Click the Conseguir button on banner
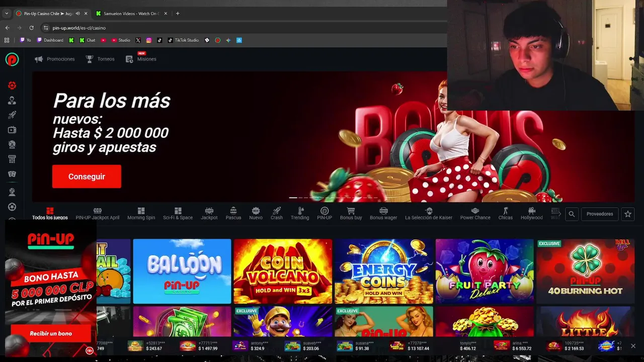Screen dimensions: 644x362 pyautogui.click(x=87, y=176)
